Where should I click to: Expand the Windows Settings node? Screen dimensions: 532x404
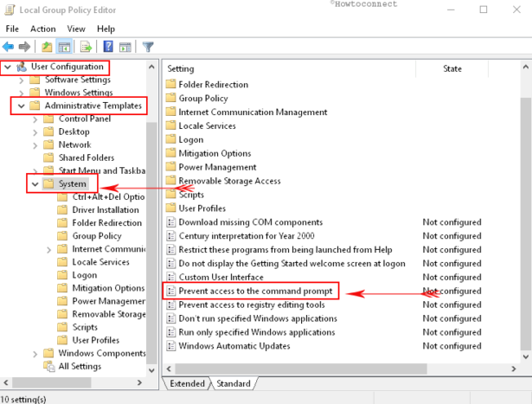(x=22, y=93)
